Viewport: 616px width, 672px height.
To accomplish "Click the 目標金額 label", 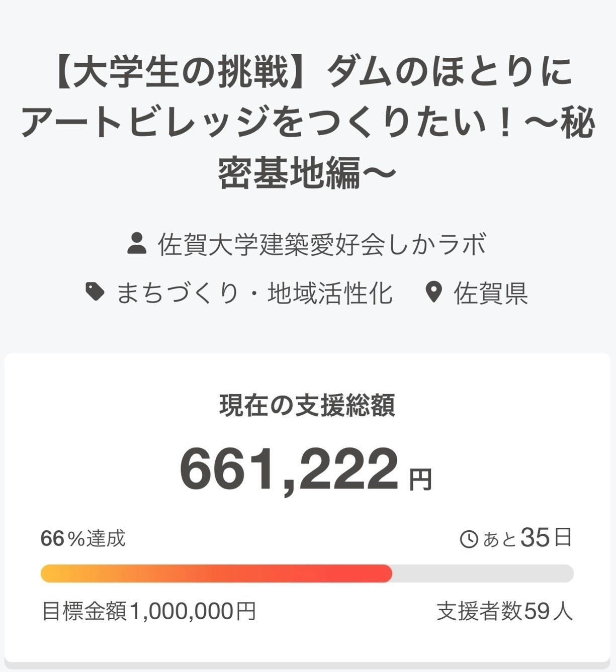I will (84, 611).
